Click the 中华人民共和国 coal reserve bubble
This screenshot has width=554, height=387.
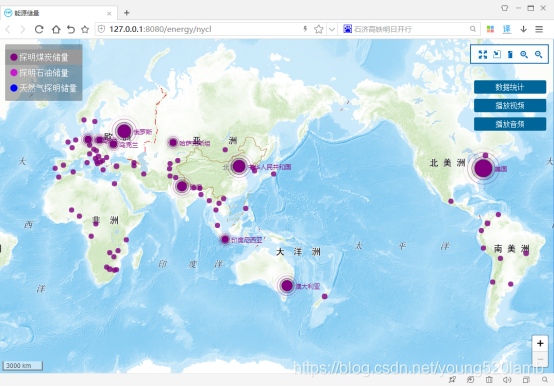point(239,166)
